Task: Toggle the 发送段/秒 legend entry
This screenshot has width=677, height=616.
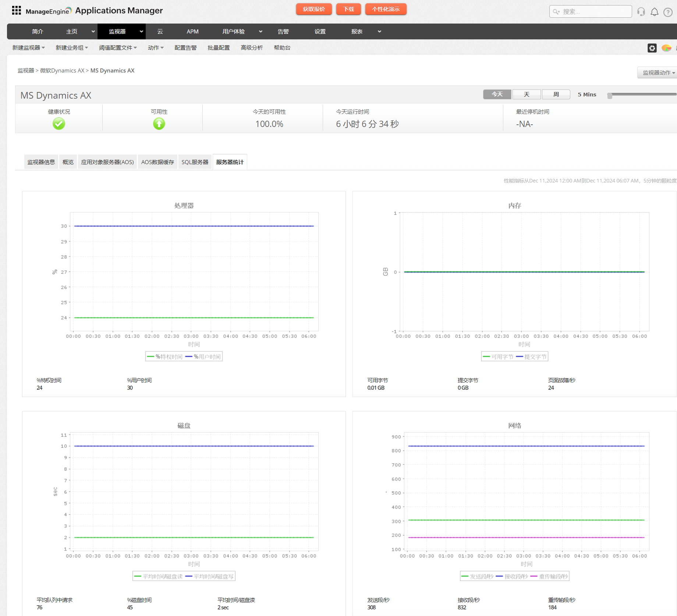Action: pyautogui.click(x=477, y=576)
